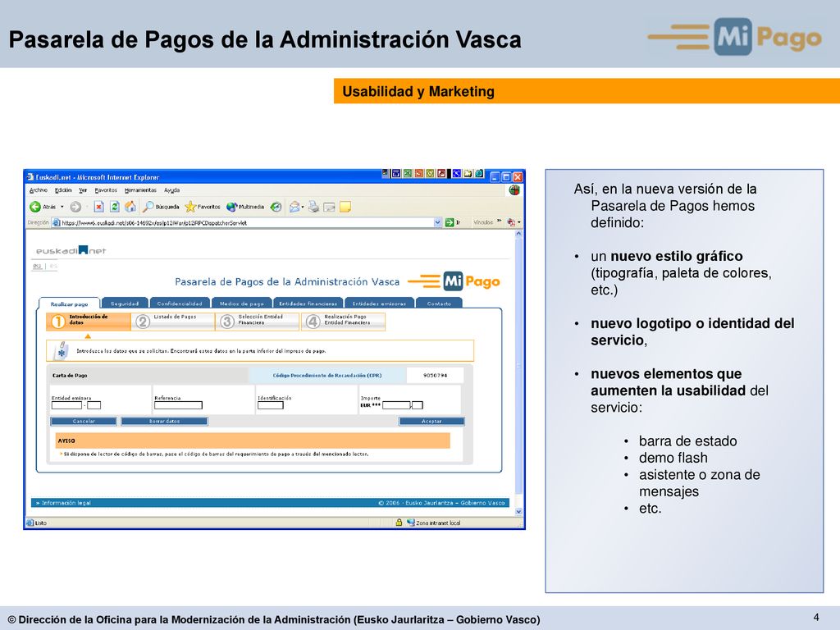Click the Zona intranet local icon

411,523
